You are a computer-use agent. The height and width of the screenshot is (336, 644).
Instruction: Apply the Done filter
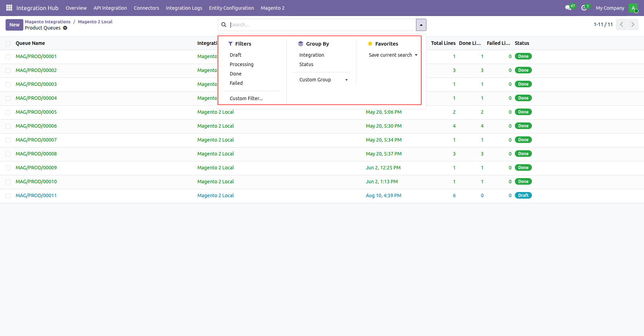[x=236, y=74]
